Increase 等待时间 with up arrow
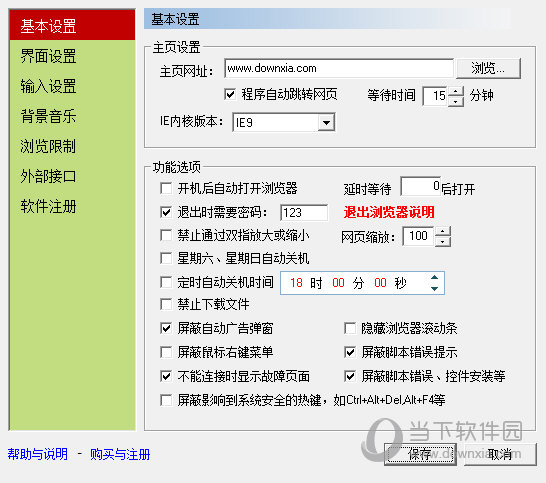The width and height of the screenshot is (546, 483). (x=456, y=91)
